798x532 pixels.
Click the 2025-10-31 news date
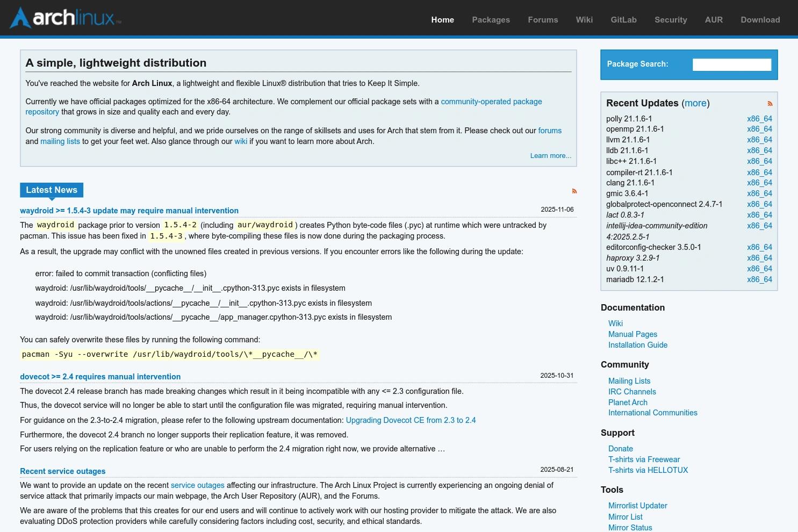click(557, 376)
